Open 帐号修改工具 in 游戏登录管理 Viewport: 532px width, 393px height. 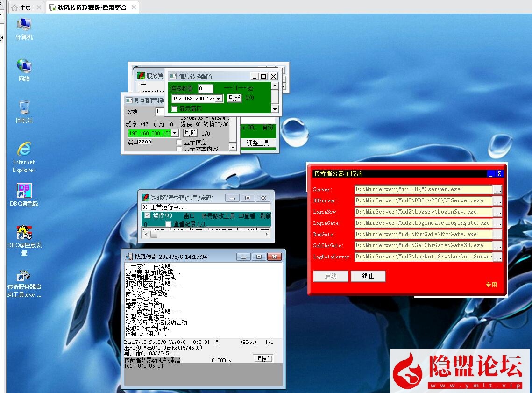[218, 216]
